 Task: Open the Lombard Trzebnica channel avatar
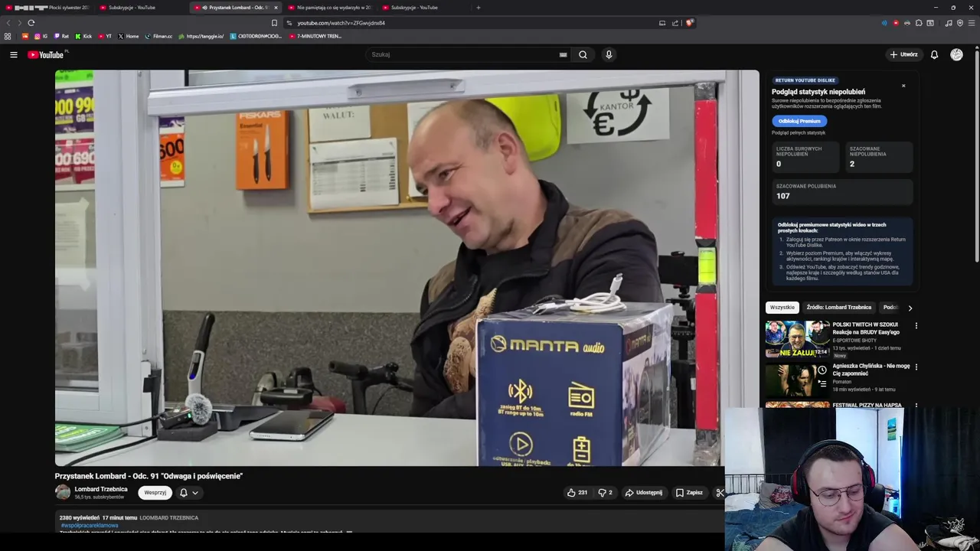(x=63, y=493)
